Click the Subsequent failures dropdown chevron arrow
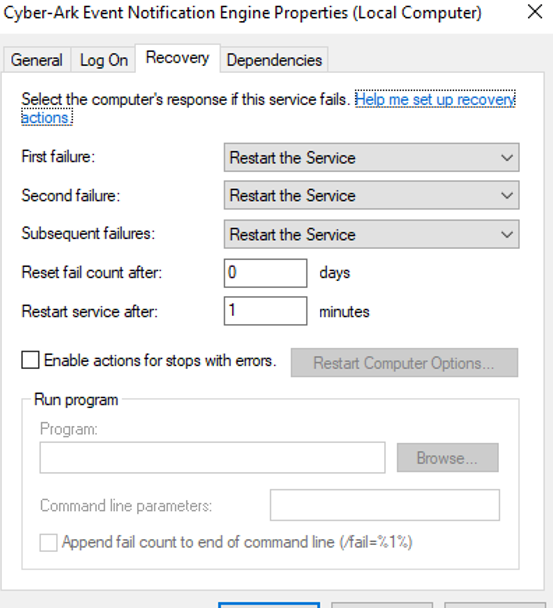This screenshot has width=553, height=608. pyautogui.click(x=506, y=235)
